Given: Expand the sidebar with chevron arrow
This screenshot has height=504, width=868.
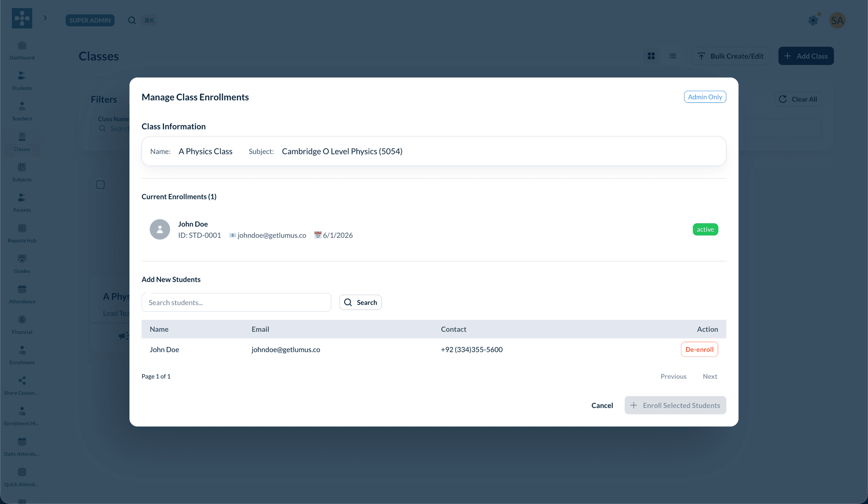Looking at the screenshot, I should pyautogui.click(x=45, y=18).
